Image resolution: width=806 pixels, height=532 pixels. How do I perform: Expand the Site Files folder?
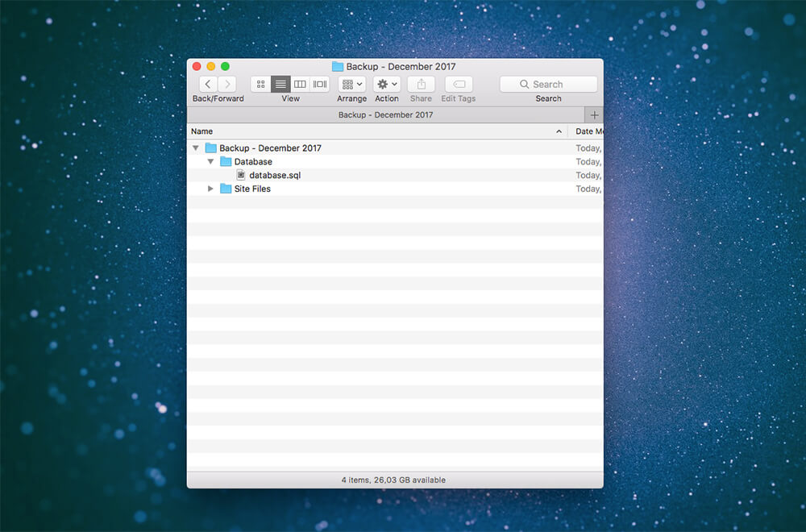210,189
